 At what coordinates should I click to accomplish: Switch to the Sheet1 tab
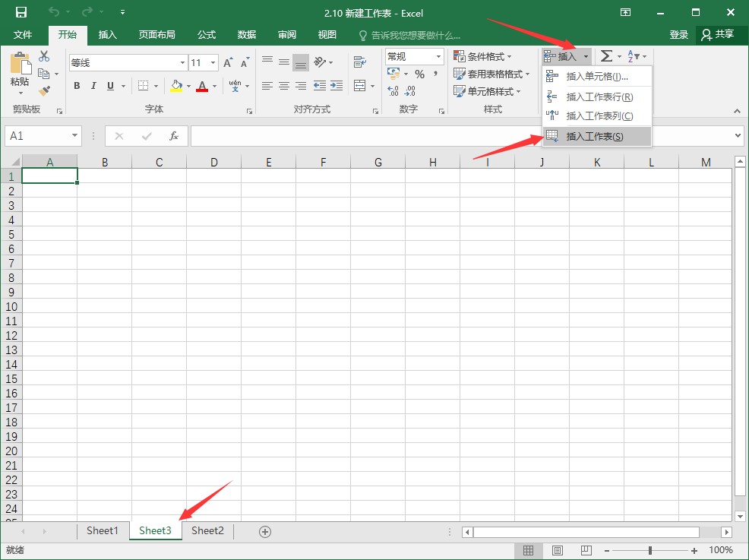103,530
